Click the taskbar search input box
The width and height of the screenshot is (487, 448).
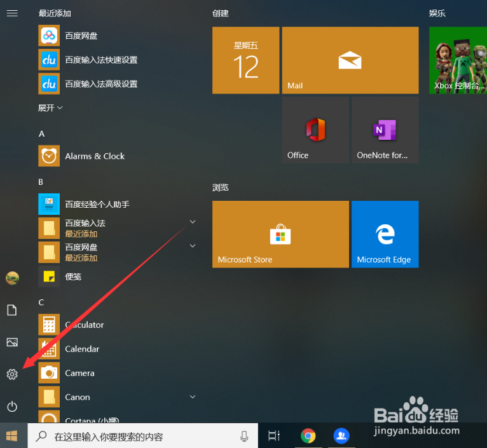click(143, 436)
